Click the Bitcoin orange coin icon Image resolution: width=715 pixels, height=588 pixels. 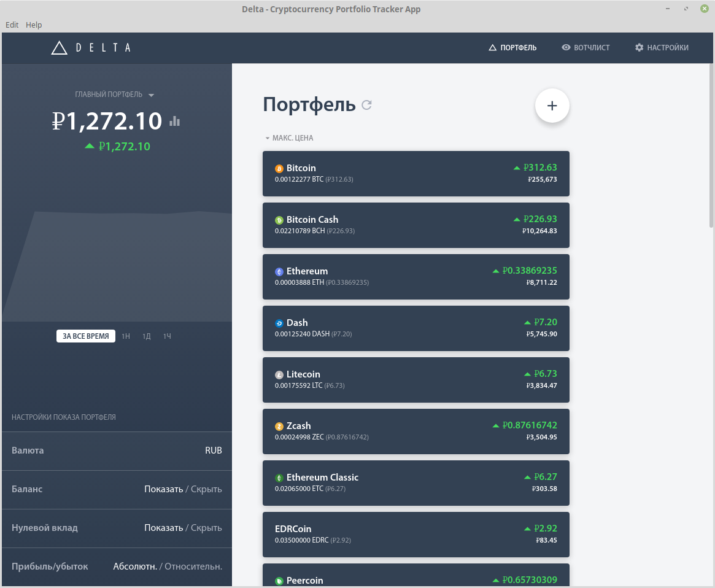tap(279, 169)
